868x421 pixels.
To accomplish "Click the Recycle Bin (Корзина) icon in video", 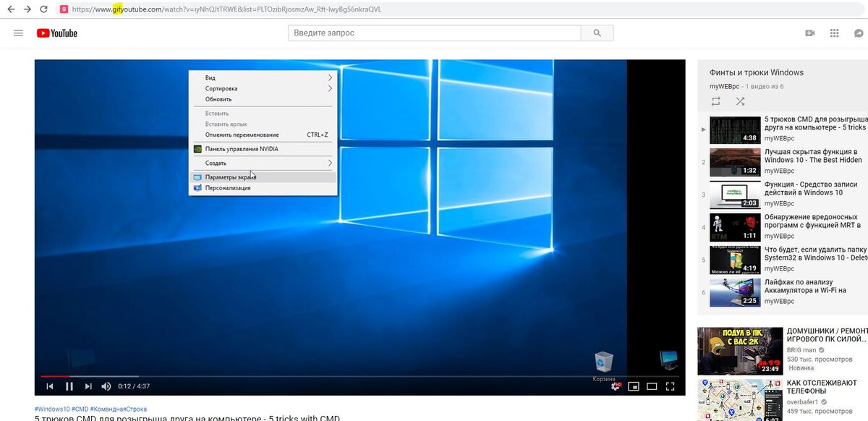I will [603, 364].
